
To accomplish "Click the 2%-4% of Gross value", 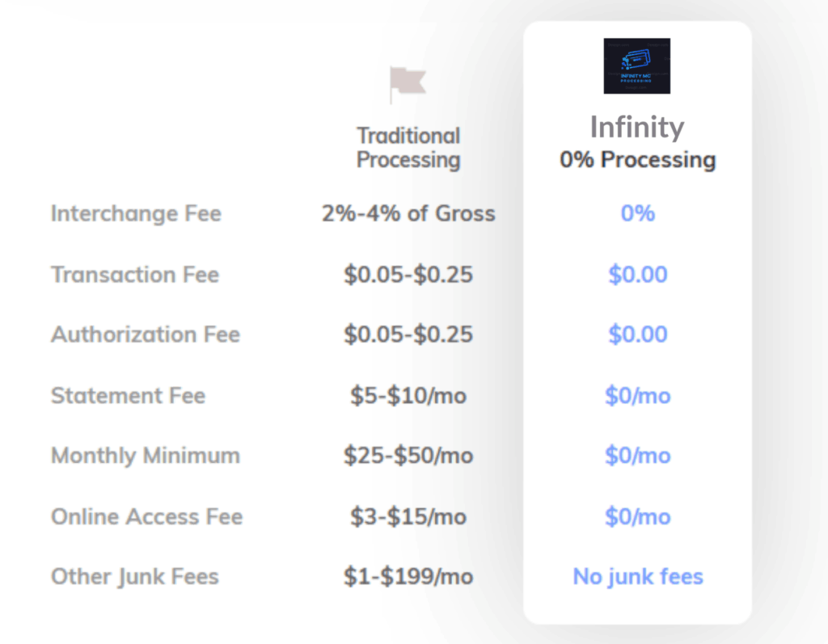I will pyautogui.click(x=408, y=213).
